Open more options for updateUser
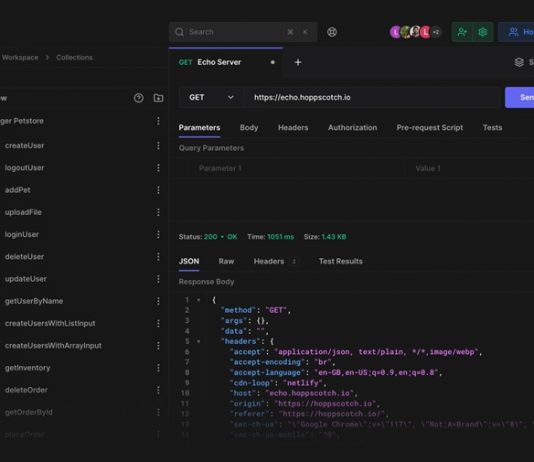 click(158, 279)
